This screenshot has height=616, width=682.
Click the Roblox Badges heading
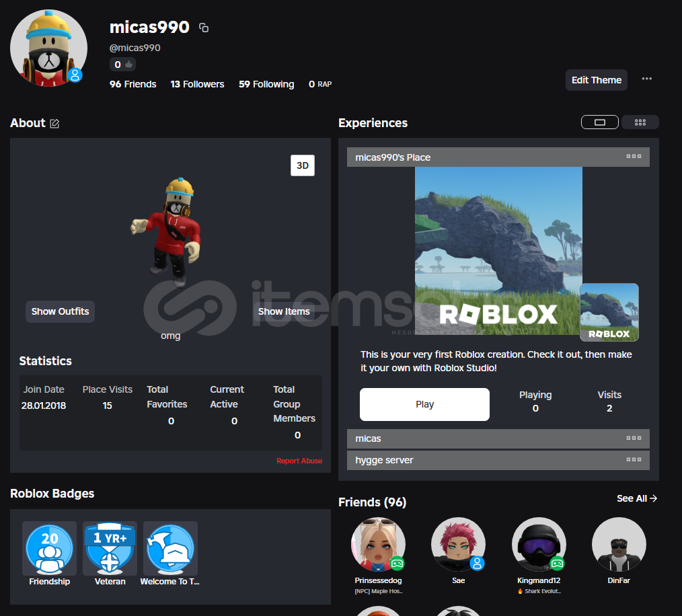point(52,494)
